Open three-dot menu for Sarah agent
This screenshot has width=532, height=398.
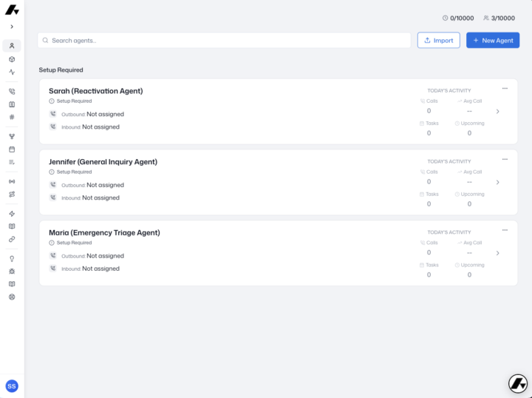point(505,89)
